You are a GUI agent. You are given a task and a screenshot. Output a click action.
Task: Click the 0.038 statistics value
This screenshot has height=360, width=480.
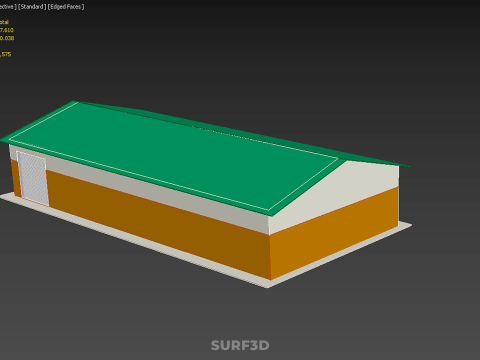pos(7,38)
